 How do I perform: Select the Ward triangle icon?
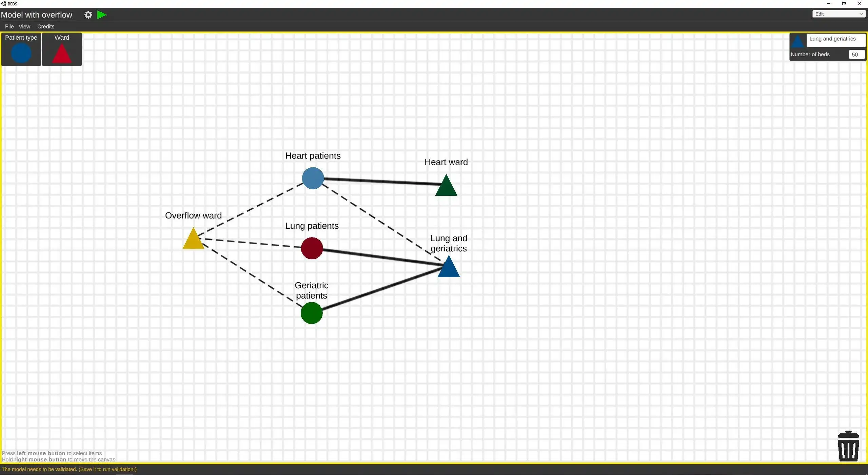point(61,53)
